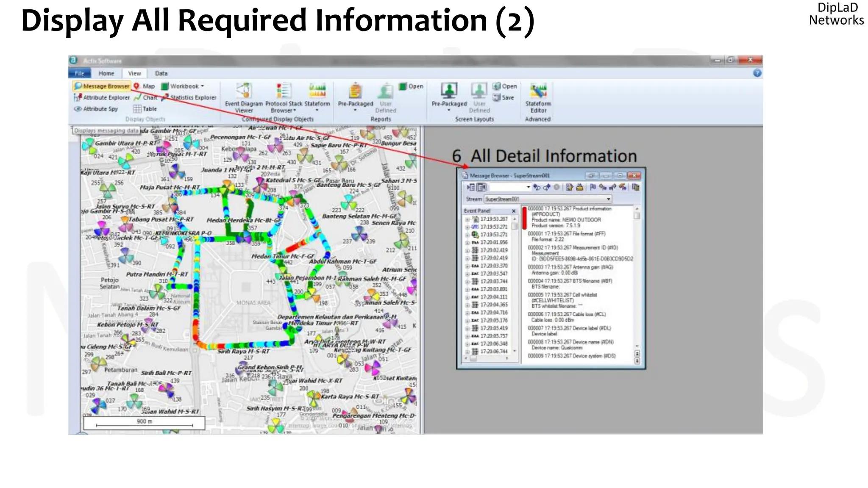Click Open in the Reports group
868x488 pixels.
click(411, 86)
